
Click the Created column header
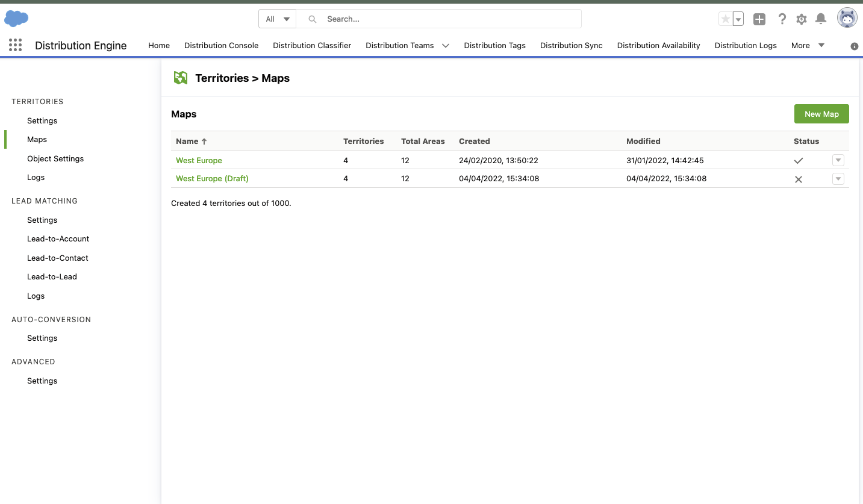tap(475, 142)
